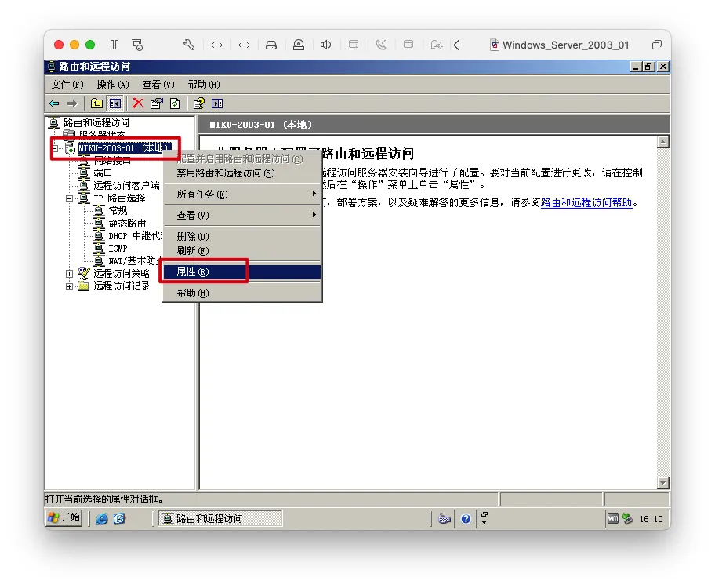Open VM settings with the wrench icon

[x=189, y=45]
